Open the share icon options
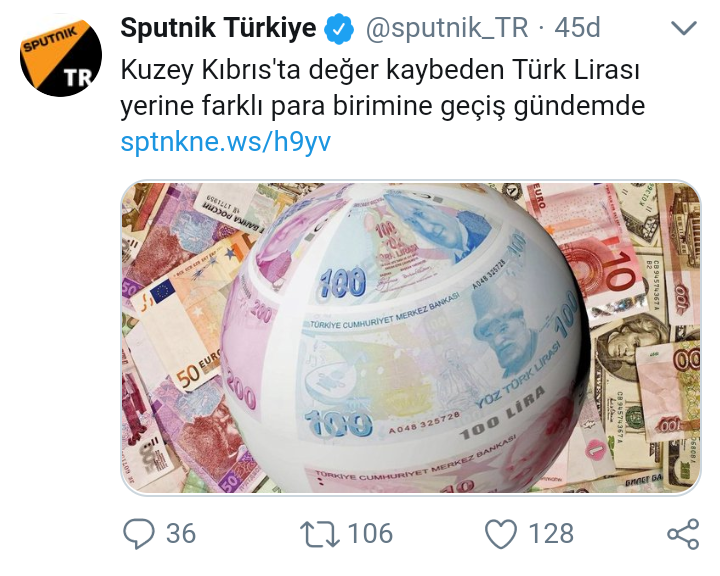The height and width of the screenshot is (576, 720). (x=683, y=534)
